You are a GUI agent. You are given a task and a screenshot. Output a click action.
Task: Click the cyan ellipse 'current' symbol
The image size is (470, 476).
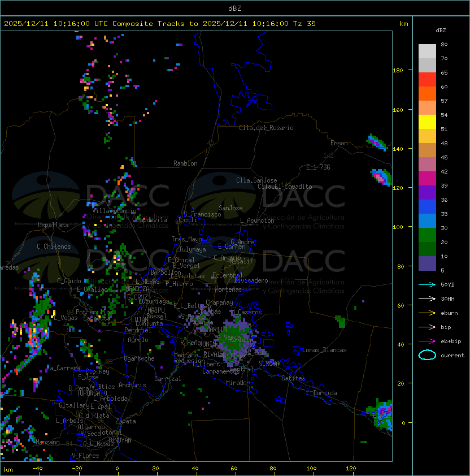pyautogui.click(x=427, y=355)
